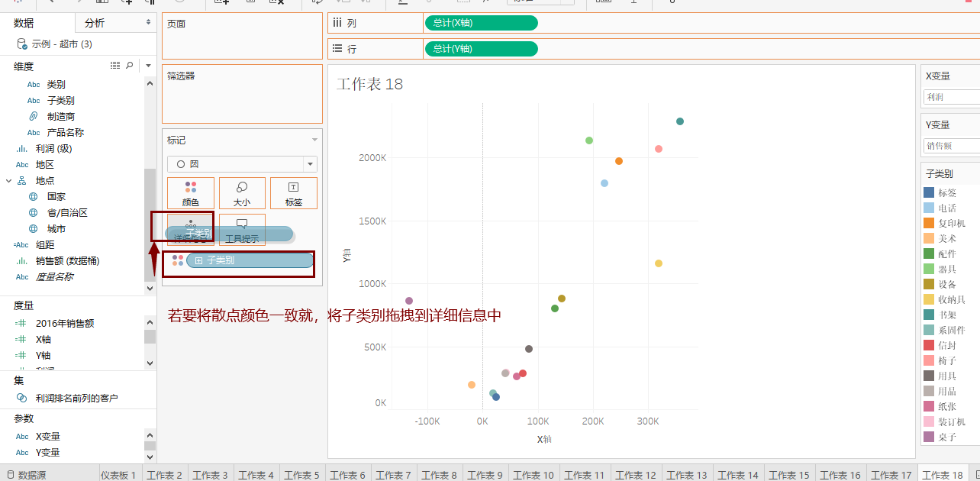This screenshot has width=980, height=481.
Task: Select the 工作表 18 sheet tab
Action: (943, 475)
